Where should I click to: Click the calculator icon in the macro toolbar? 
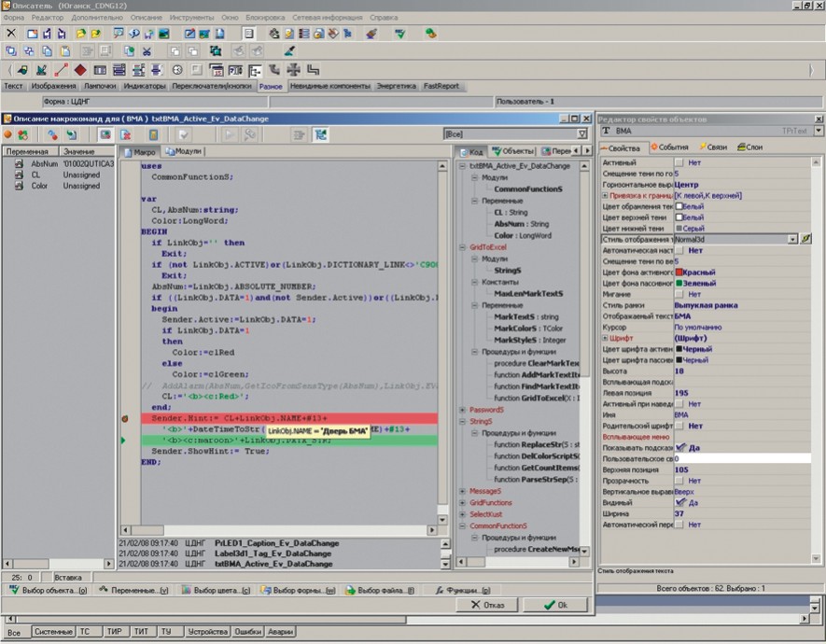(x=153, y=134)
